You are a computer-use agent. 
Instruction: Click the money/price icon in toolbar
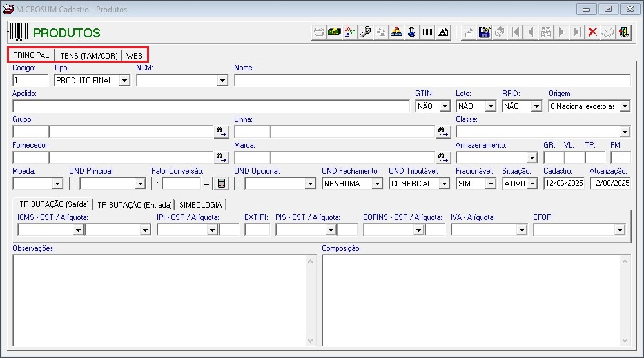pos(335,32)
